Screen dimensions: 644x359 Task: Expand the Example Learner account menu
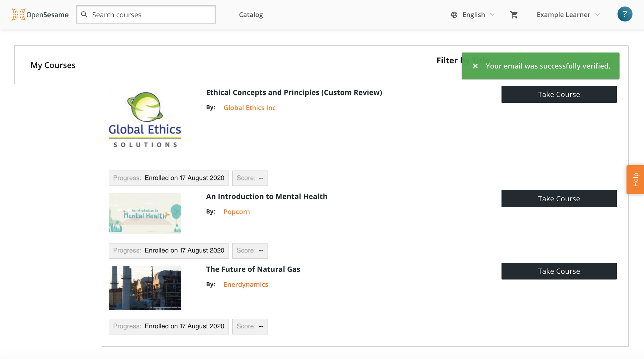pyautogui.click(x=568, y=15)
